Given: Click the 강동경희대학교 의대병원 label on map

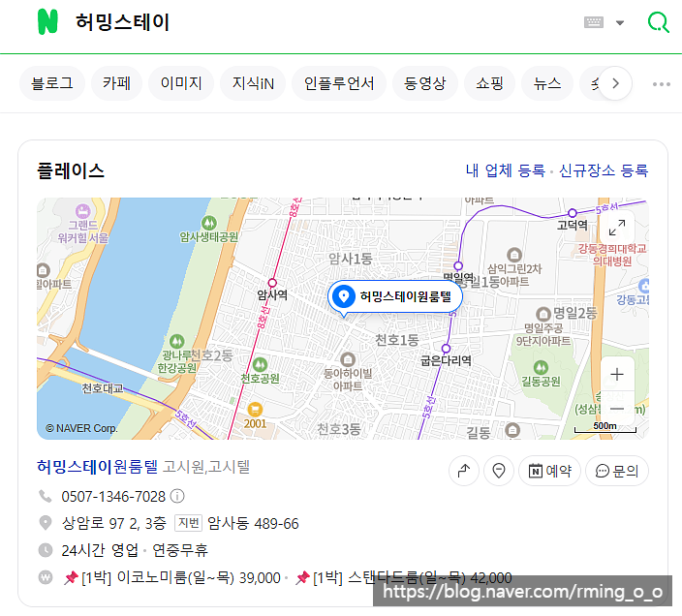Looking at the screenshot, I should 612,255.
